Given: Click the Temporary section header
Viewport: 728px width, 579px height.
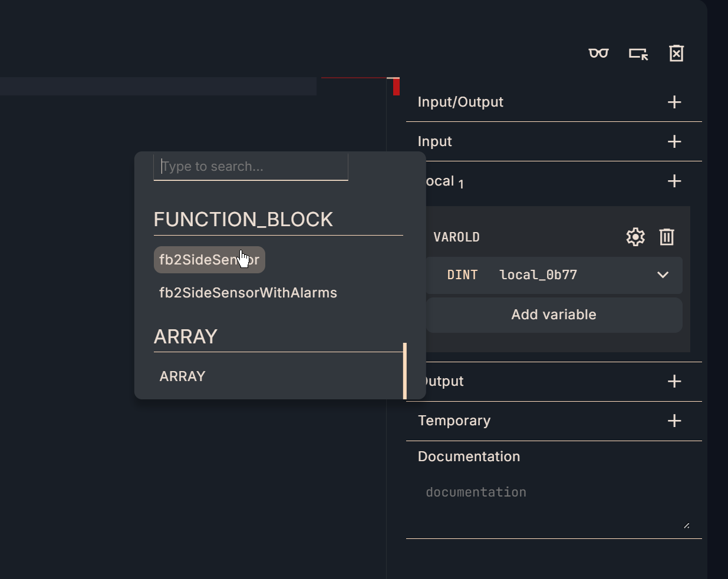Looking at the screenshot, I should click(454, 421).
